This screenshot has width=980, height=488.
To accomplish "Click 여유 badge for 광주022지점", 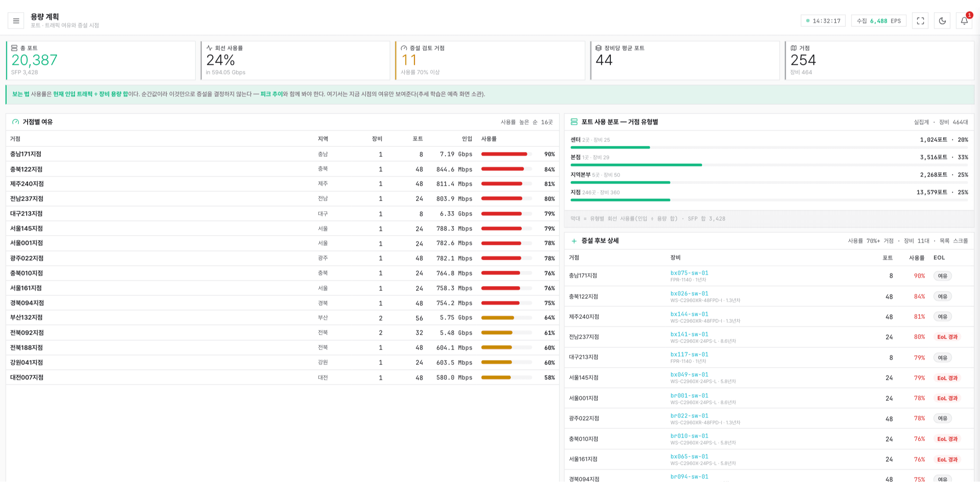I will (942, 418).
